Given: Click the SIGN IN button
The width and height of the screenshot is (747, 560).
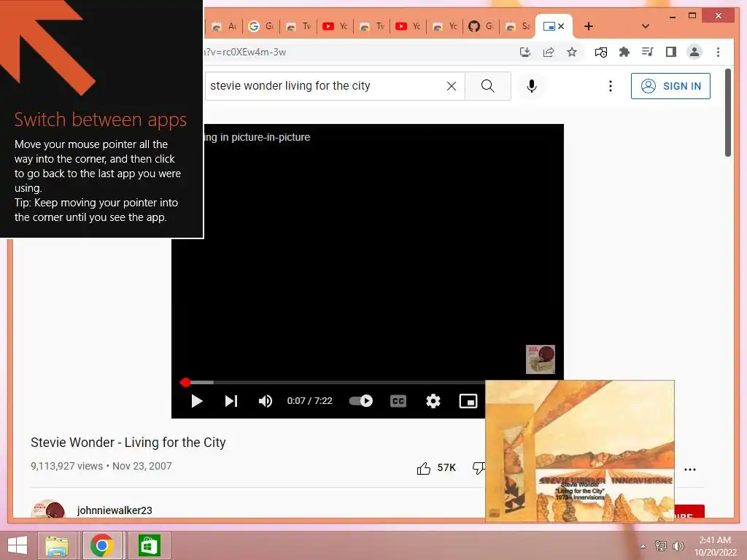Looking at the screenshot, I should 670,86.
